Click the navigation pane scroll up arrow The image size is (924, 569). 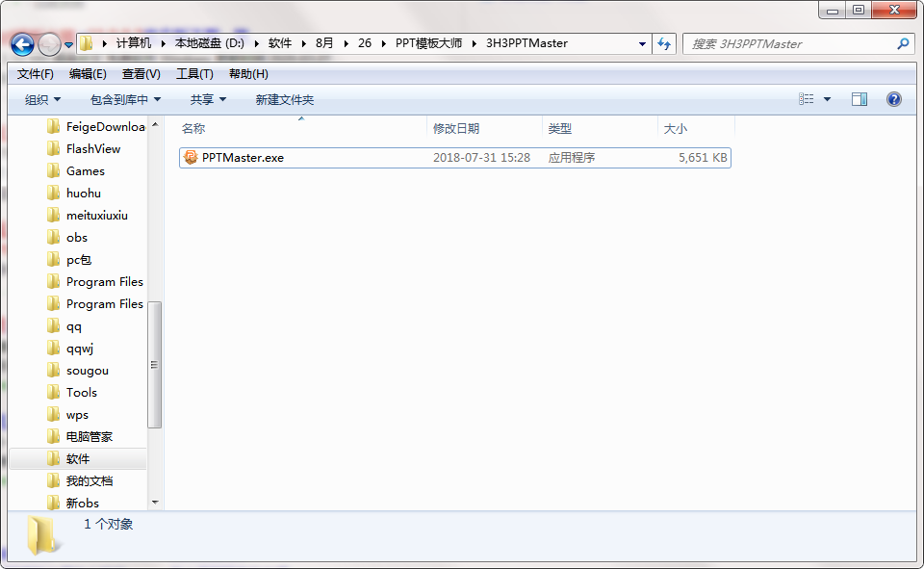click(x=155, y=124)
